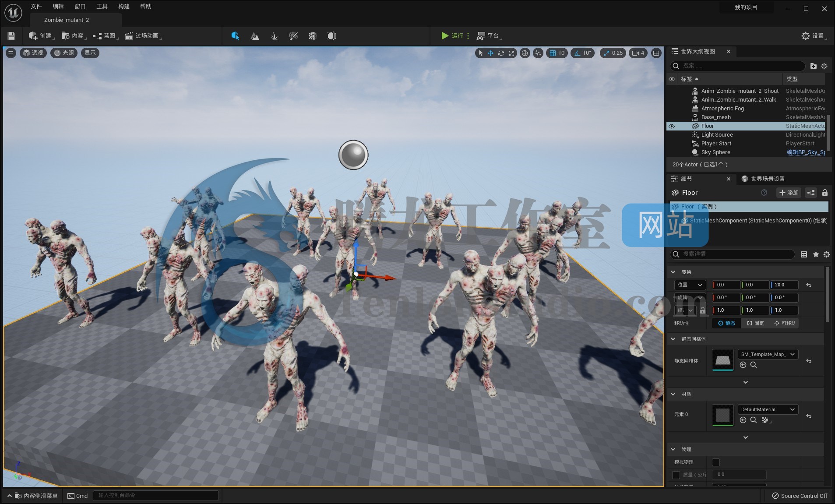Toggle Floor visibility eye in outliner
835x504 pixels.
672,126
